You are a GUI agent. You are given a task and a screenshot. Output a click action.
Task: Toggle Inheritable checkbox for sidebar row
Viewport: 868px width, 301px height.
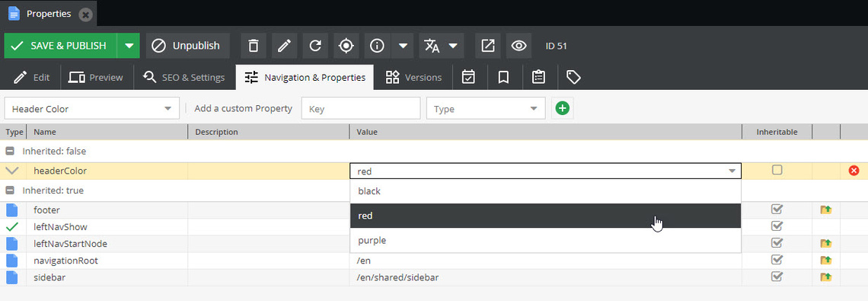coord(777,277)
